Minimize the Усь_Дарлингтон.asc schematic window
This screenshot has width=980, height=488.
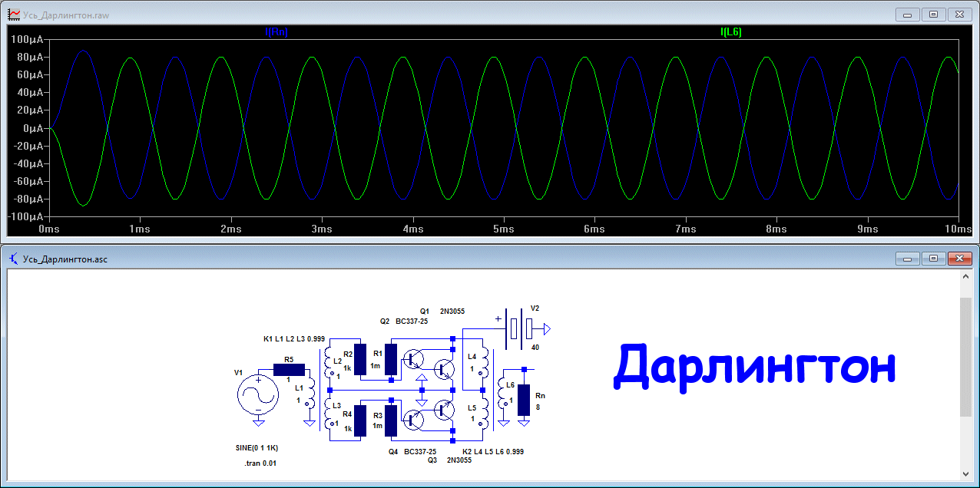coord(908,259)
